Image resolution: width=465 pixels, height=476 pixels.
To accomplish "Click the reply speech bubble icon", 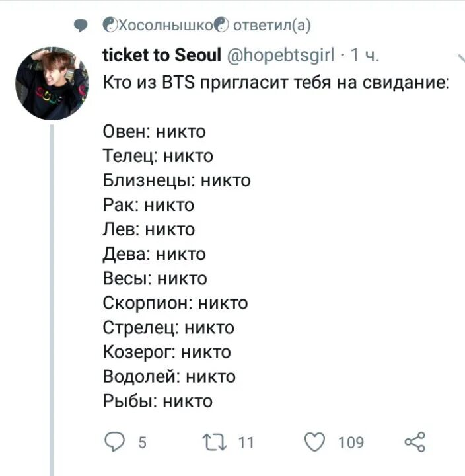I will (114, 441).
